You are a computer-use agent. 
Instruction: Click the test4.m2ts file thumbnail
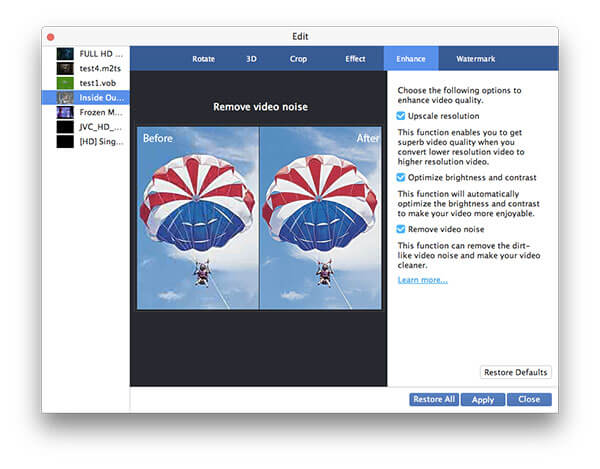(x=65, y=68)
